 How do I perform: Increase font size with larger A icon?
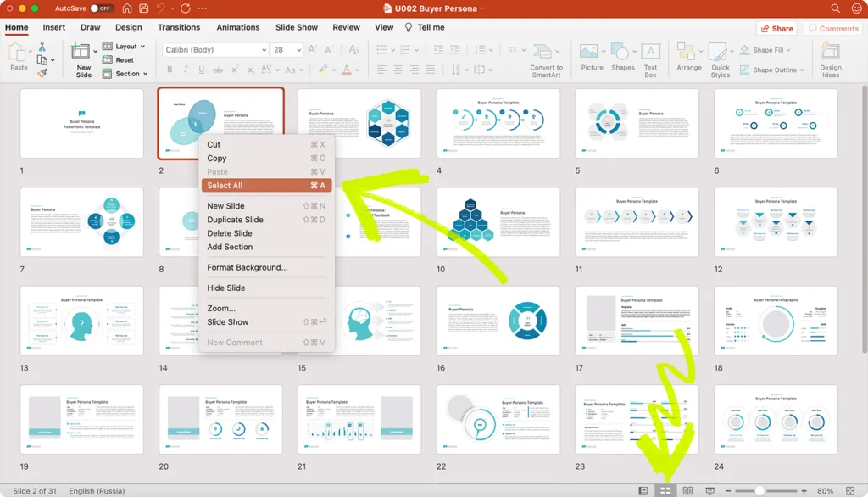click(x=312, y=50)
